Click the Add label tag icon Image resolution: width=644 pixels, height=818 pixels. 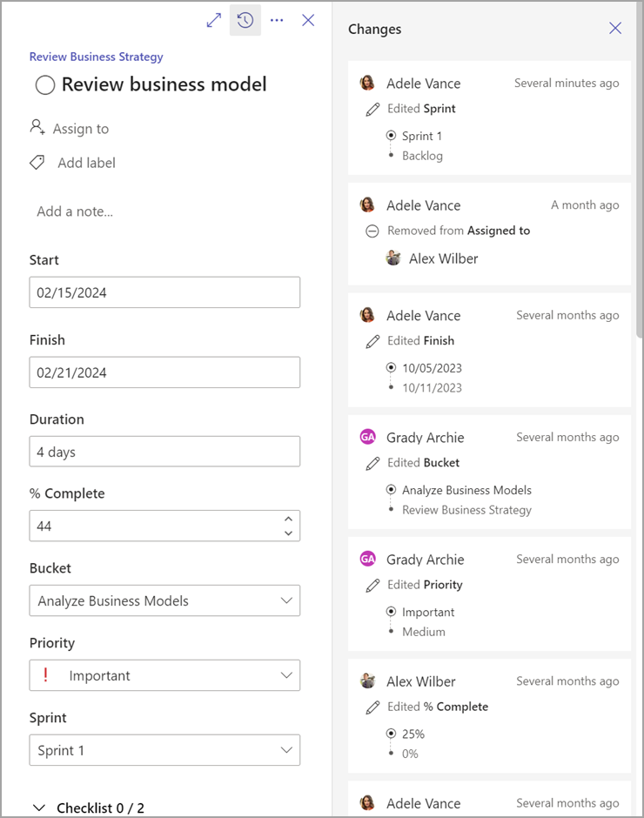(x=37, y=163)
